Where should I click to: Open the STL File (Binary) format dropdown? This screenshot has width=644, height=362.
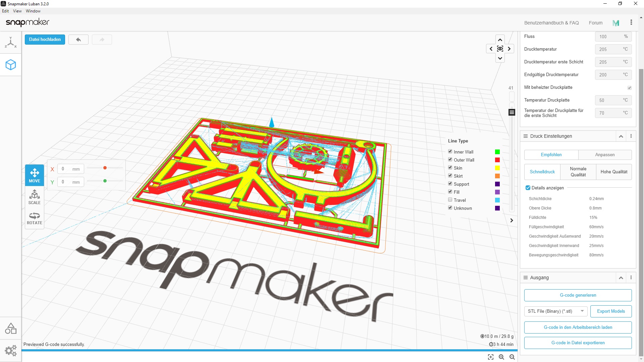[556, 311]
